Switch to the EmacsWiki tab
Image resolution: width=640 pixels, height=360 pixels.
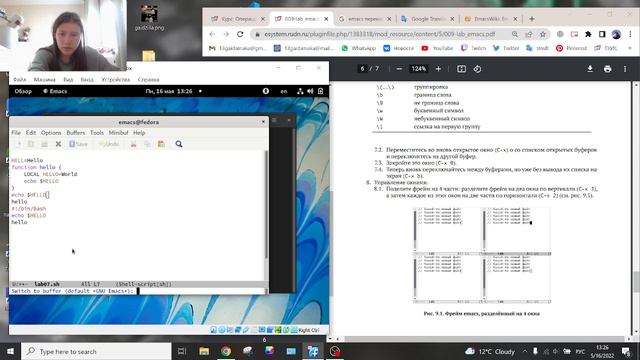[x=491, y=19]
